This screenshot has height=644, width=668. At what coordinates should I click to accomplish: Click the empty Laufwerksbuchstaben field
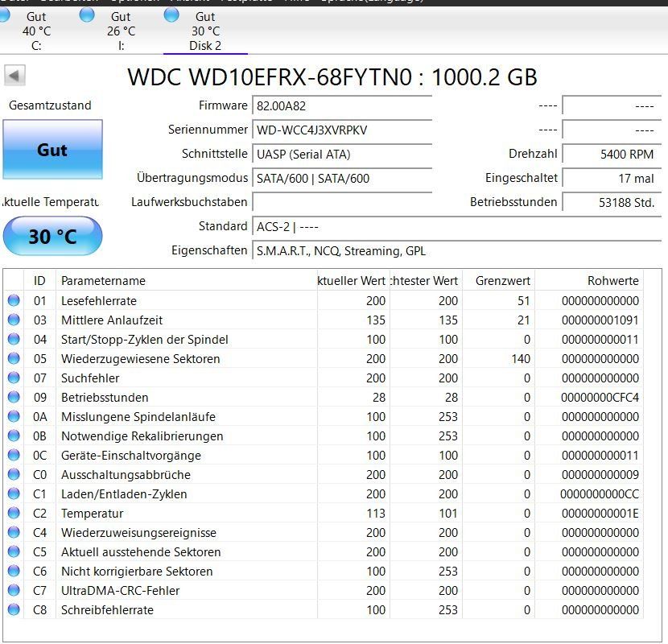pyautogui.click(x=342, y=202)
